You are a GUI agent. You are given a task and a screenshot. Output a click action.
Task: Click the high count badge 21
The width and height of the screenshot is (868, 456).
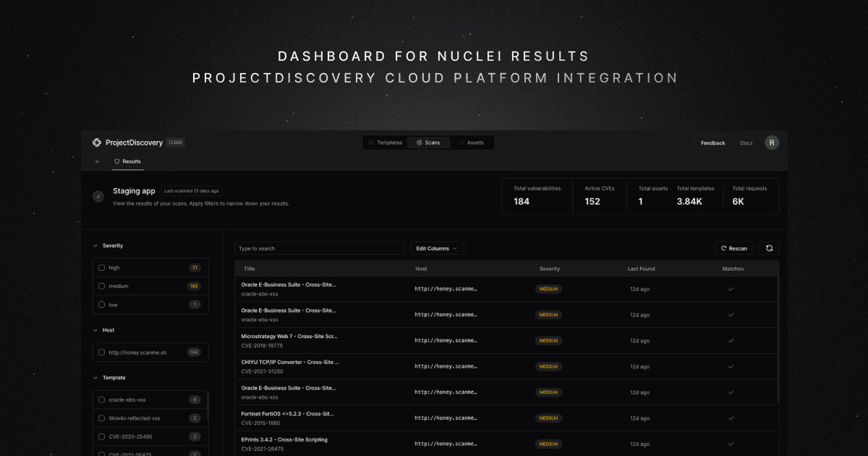[194, 268]
